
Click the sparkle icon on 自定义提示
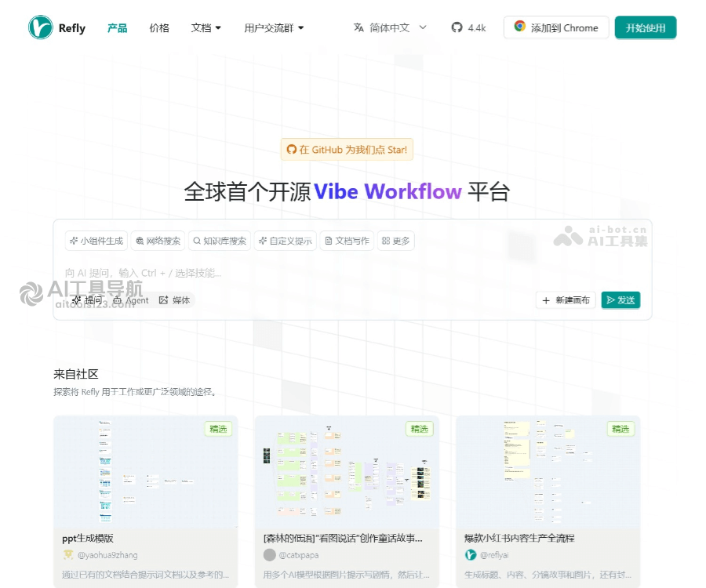pyautogui.click(x=263, y=241)
